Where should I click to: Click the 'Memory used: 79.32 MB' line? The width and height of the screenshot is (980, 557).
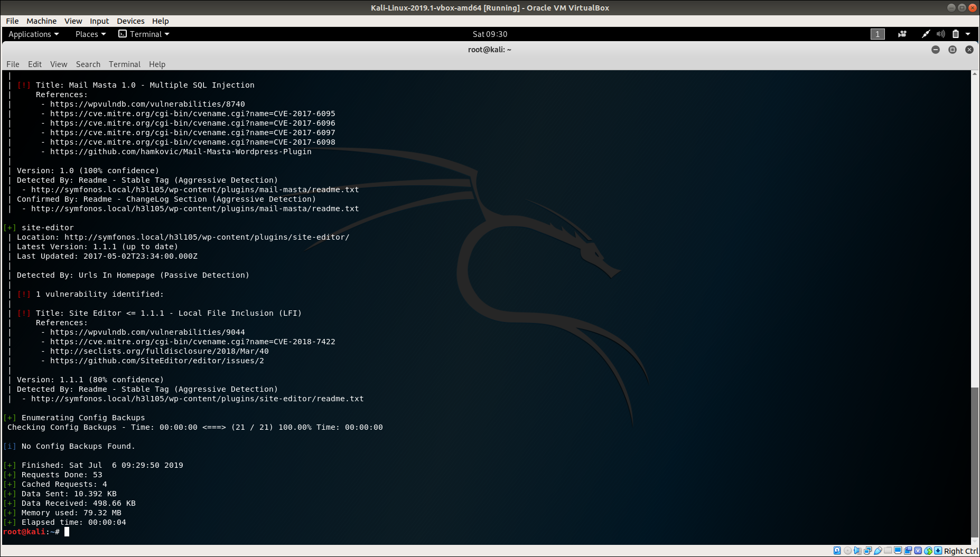71,513
